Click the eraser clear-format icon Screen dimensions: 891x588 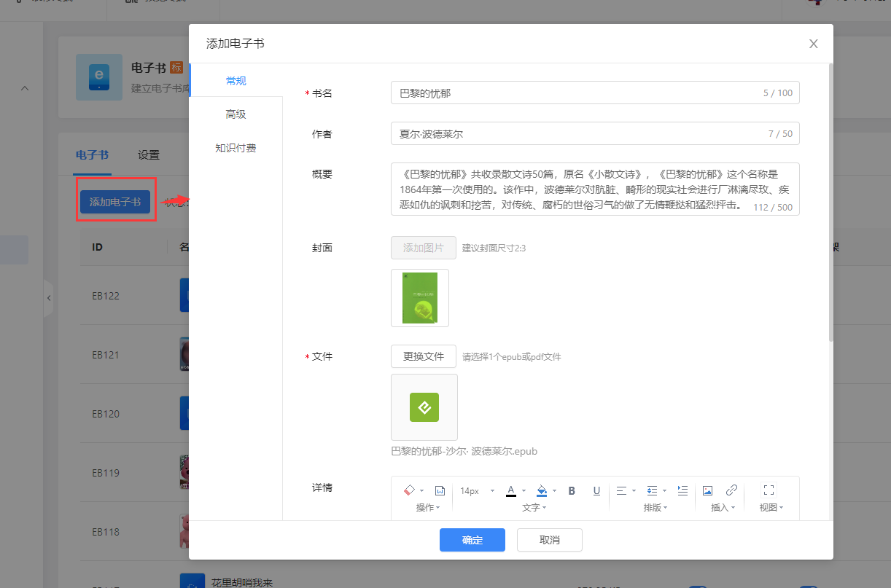[x=409, y=490]
